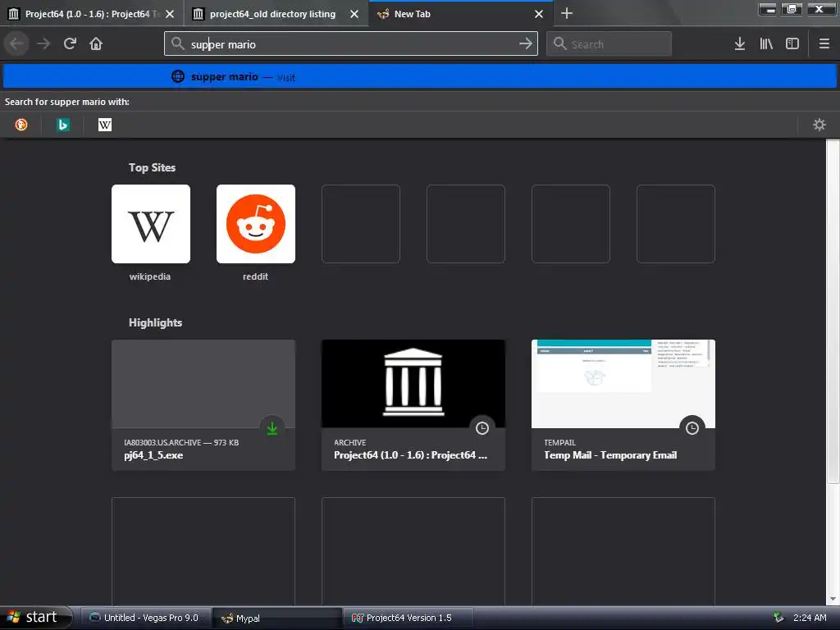Viewport: 840px width, 630px height.
Task: Open the Windows start menu
Action: click(36, 618)
